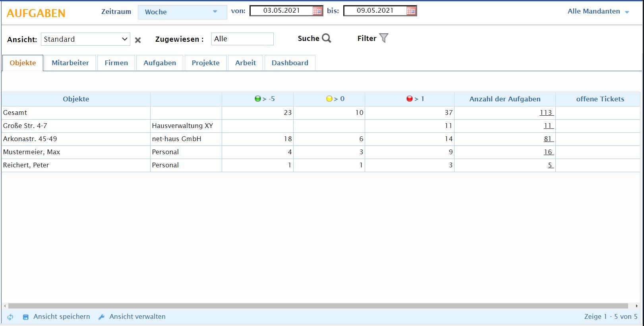Select the Reichert, Peter row
Image resolution: width=644 pixels, height=326 pixels.
point(321,165)
